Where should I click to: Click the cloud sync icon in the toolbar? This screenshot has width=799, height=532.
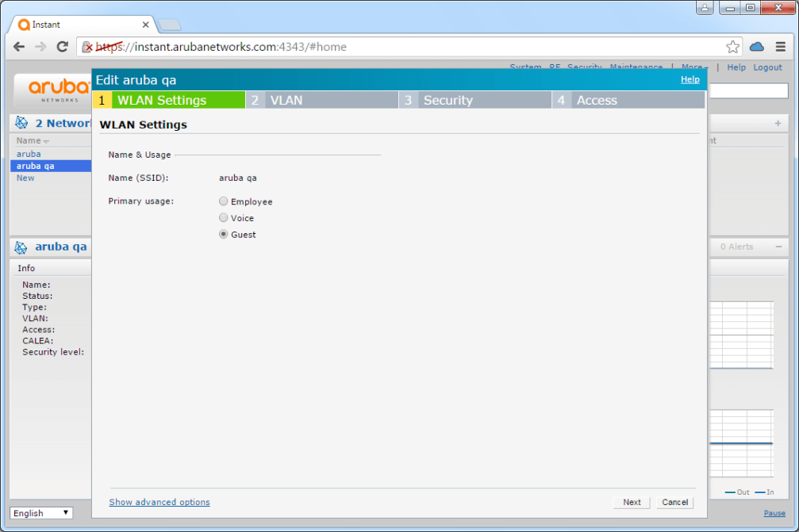(756, 47)
